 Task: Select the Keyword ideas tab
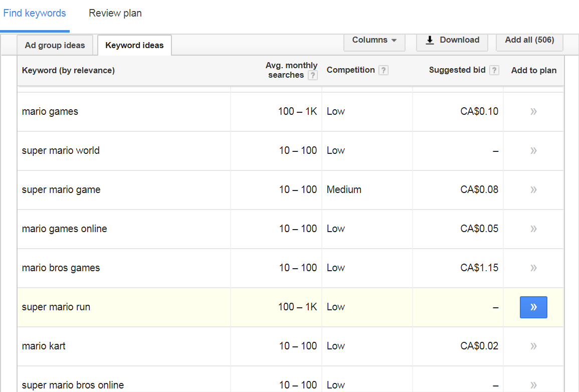(x=134, y=46)
